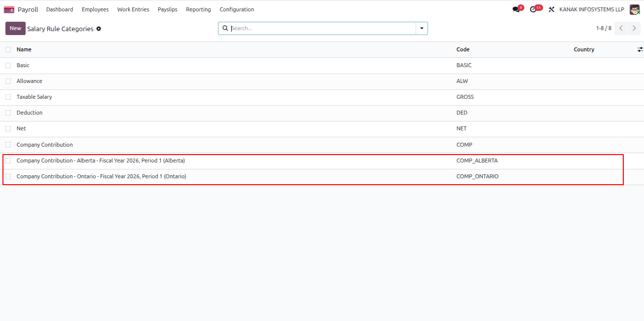644x321 pixels.
Task: Click the ALW code cell
Action: pos(462,81)
